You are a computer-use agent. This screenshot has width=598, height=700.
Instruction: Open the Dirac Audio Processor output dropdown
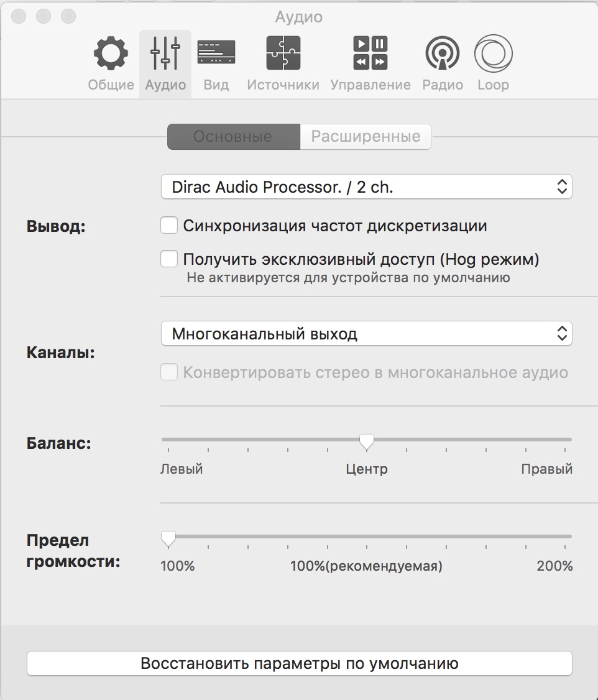(x=366, y=187)
